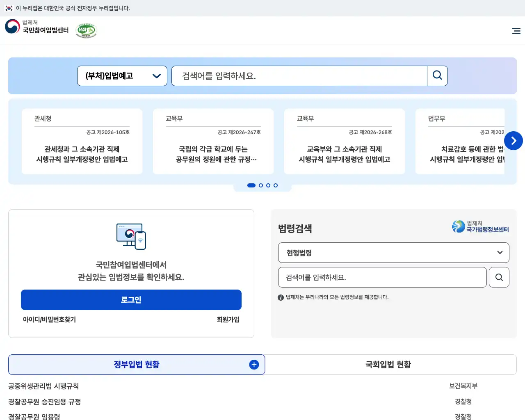Focus the 법령검색 search input field
Viewport: 525px width, 420px height.
click(x=383, y=277)
